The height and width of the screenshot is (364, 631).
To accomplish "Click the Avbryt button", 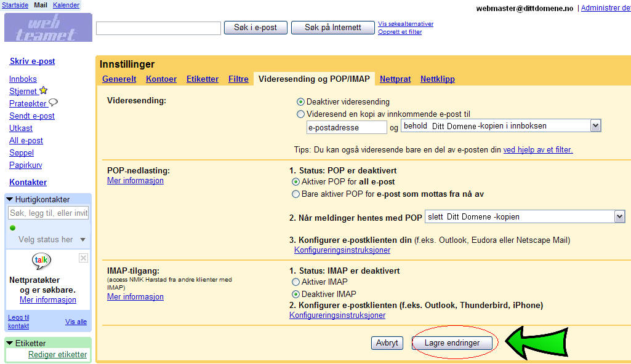I will 387,343.
